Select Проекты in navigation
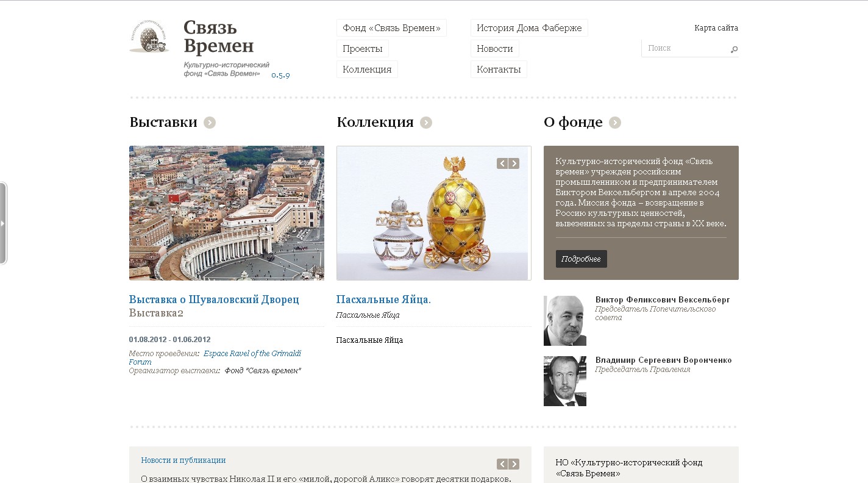Viewport: 868px width, 483px height. [x=363, y=49]
